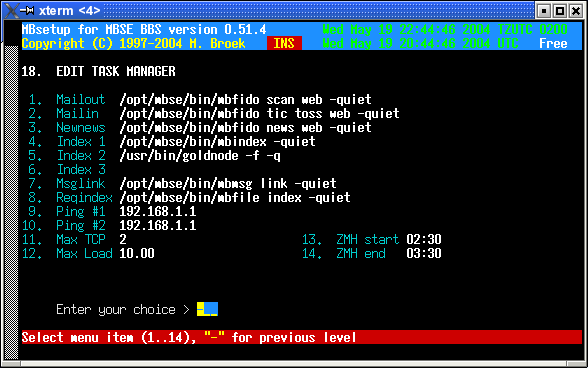Click the red Select menu item help bar
Image resolution: width=588 pixels, height=368 pixels.
(302, 337)
